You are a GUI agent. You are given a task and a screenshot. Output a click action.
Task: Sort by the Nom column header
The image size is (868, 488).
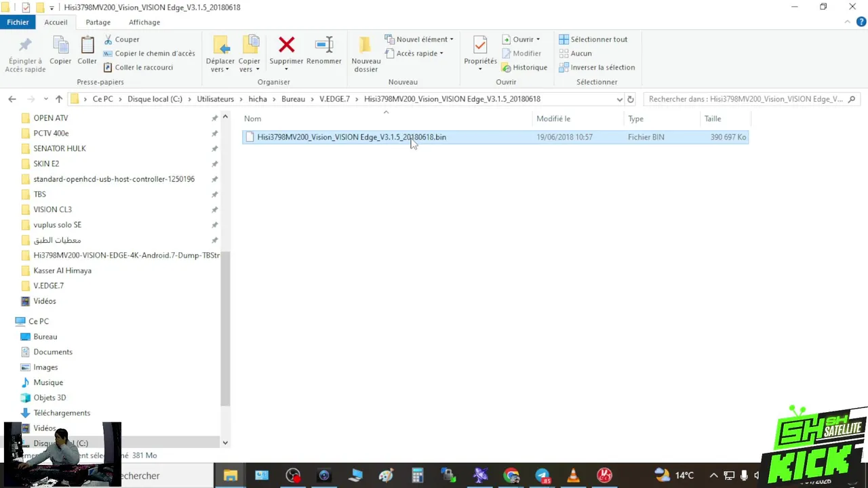tap(387, 119)
